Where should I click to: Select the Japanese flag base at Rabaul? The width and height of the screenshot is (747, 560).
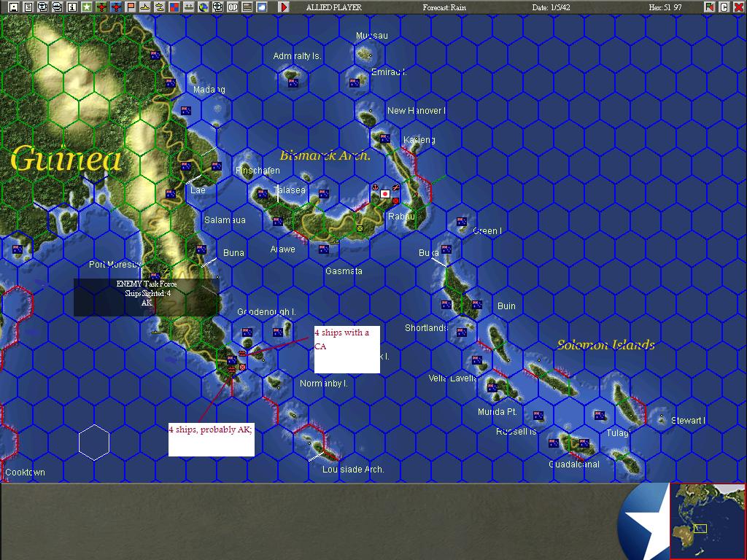tap(385, 194)
